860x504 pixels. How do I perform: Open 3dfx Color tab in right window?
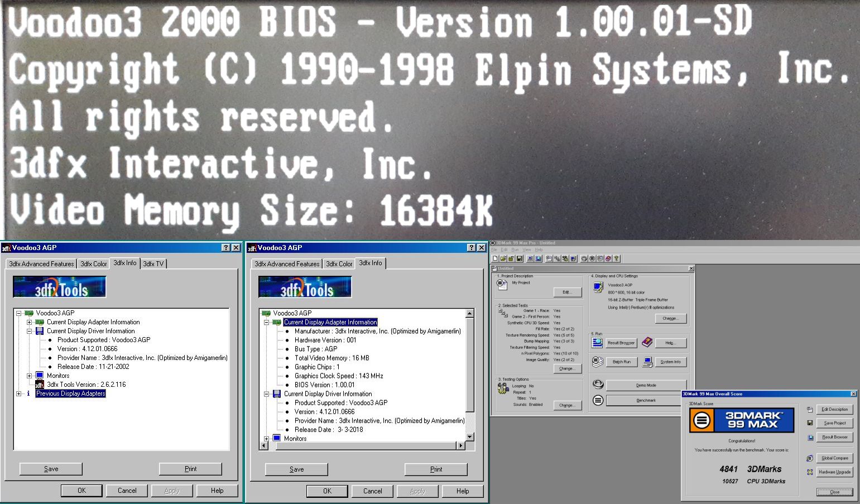pyautogui.click(x=339, y=264)
